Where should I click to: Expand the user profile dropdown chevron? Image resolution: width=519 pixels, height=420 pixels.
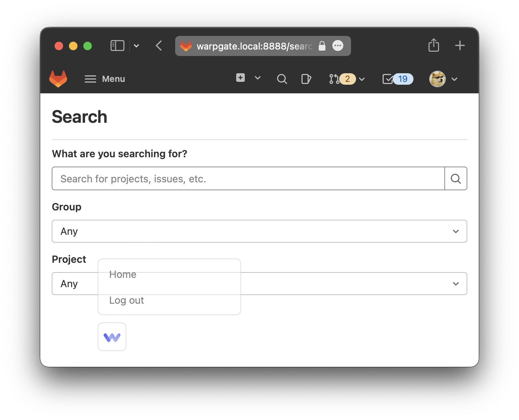tap(454, 79)
